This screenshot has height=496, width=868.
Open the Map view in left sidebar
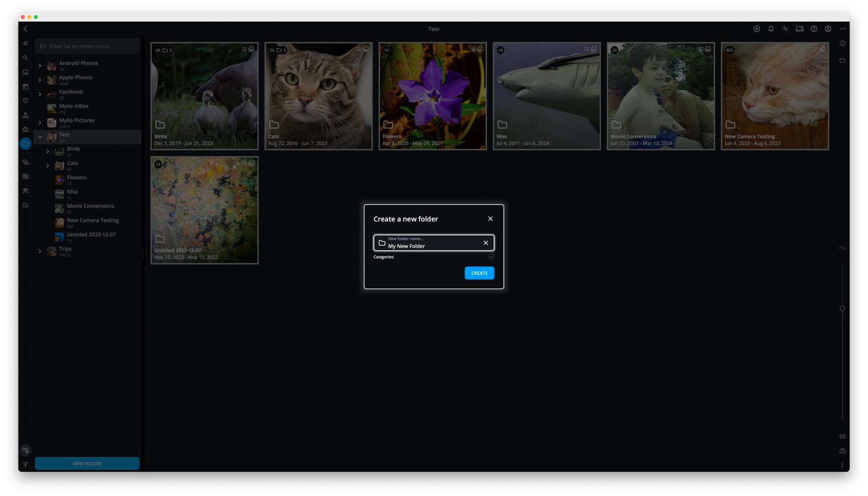click(26, 101)
